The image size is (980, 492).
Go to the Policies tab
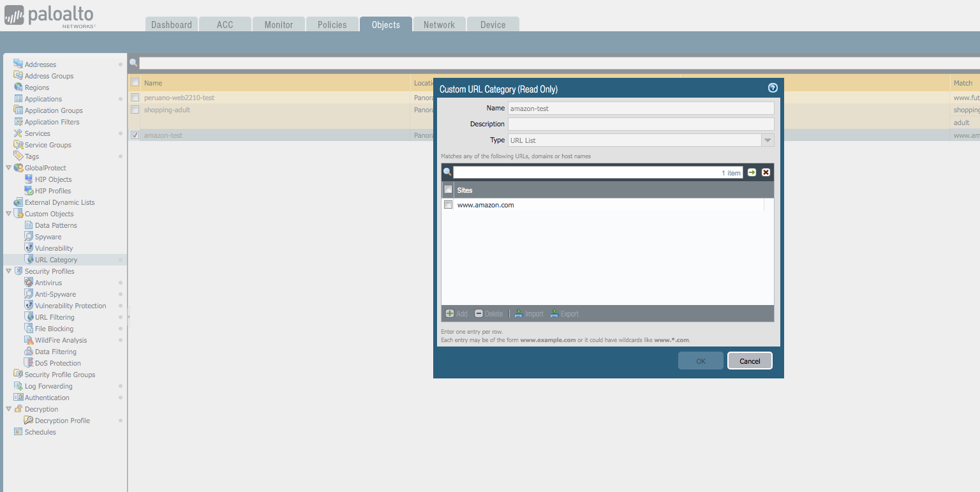332,24
